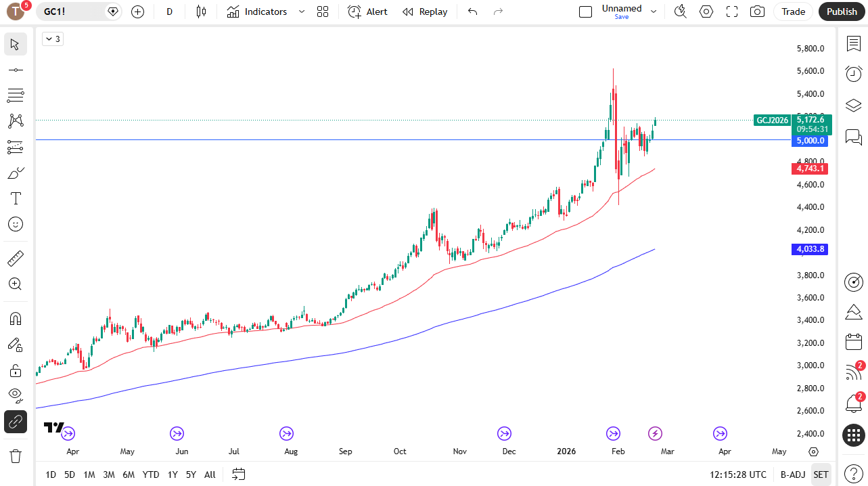Select the 1M date range
Screen dimensions: 868x486
[x=89, y=474]
